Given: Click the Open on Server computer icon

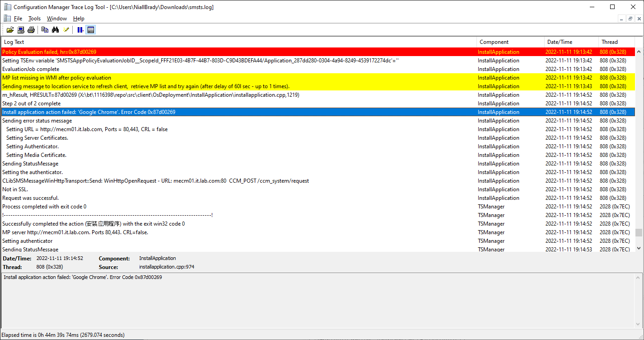Looking at the screenshot, I should [x=21, y=30].
